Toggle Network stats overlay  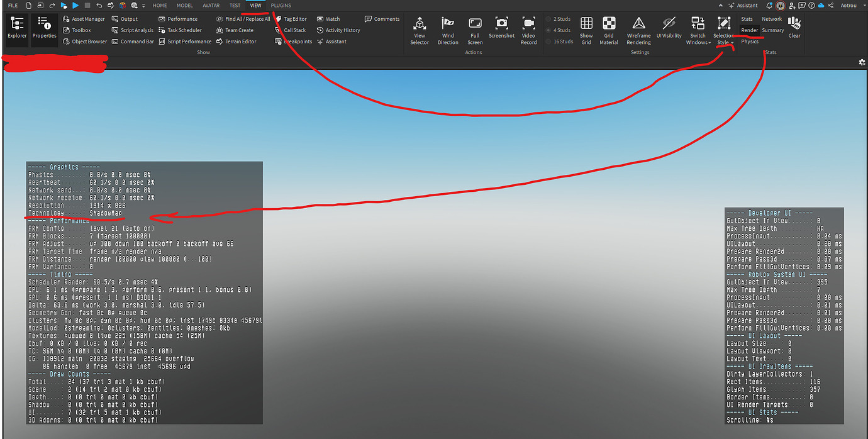[772, 19]
